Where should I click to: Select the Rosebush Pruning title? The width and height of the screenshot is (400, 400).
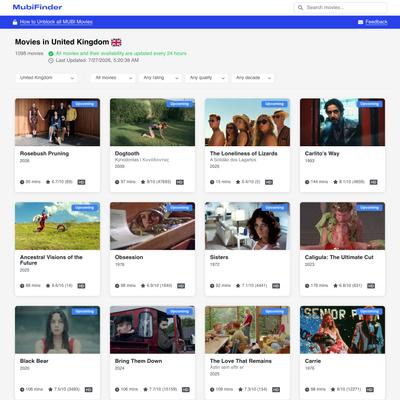[x=44, y=153]
